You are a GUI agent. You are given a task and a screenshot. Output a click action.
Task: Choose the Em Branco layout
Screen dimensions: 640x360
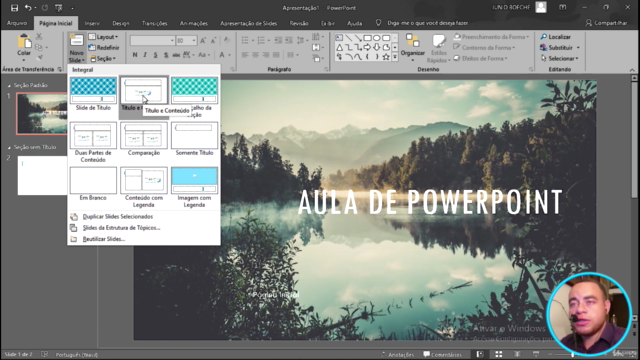coord(93,184)
